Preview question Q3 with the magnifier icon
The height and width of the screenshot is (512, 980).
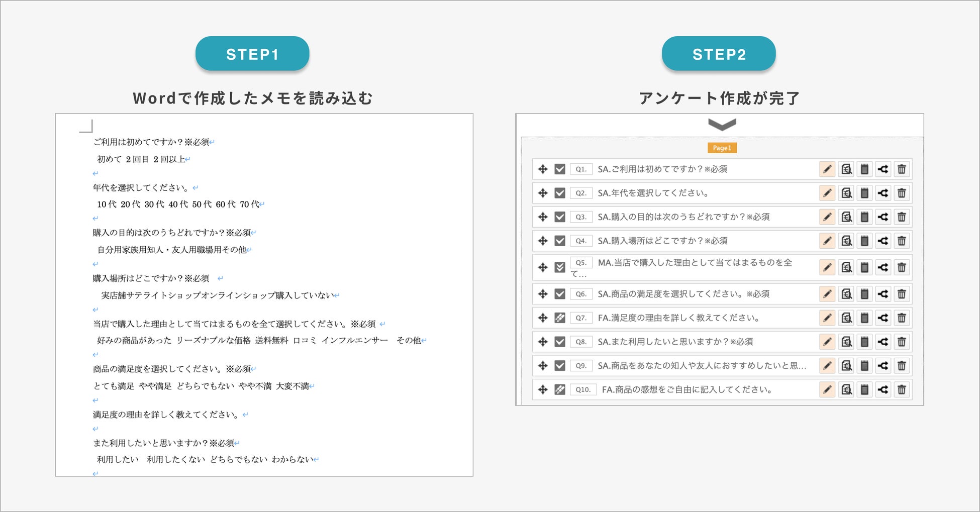click(x=846, y=217)
